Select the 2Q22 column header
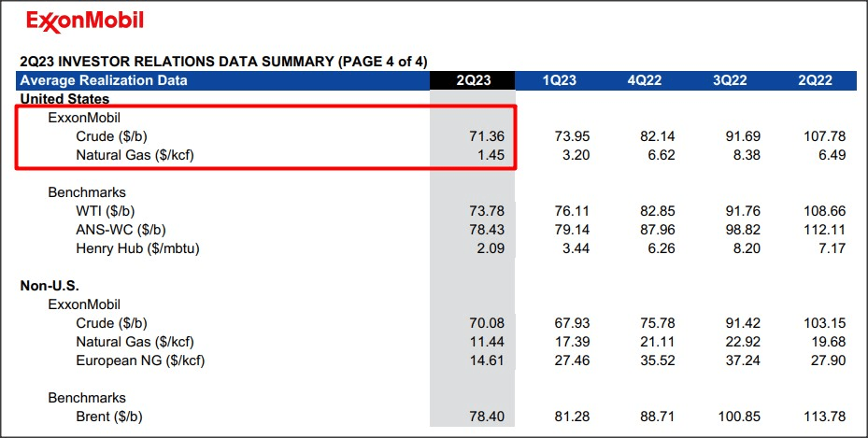The height and width of the screenshot is (438, 868). coord(815,80)
